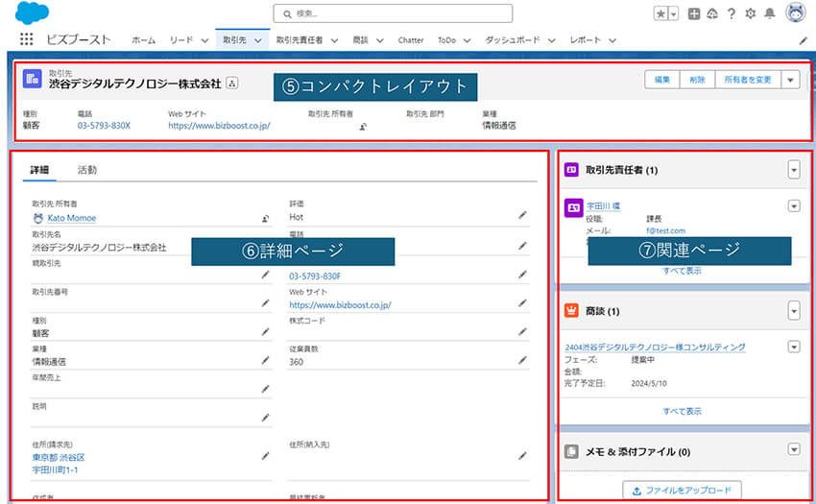Open the Salesforce help question-mark icon
816x504 pixels.
pyautogui.click(x=732, y=14)
